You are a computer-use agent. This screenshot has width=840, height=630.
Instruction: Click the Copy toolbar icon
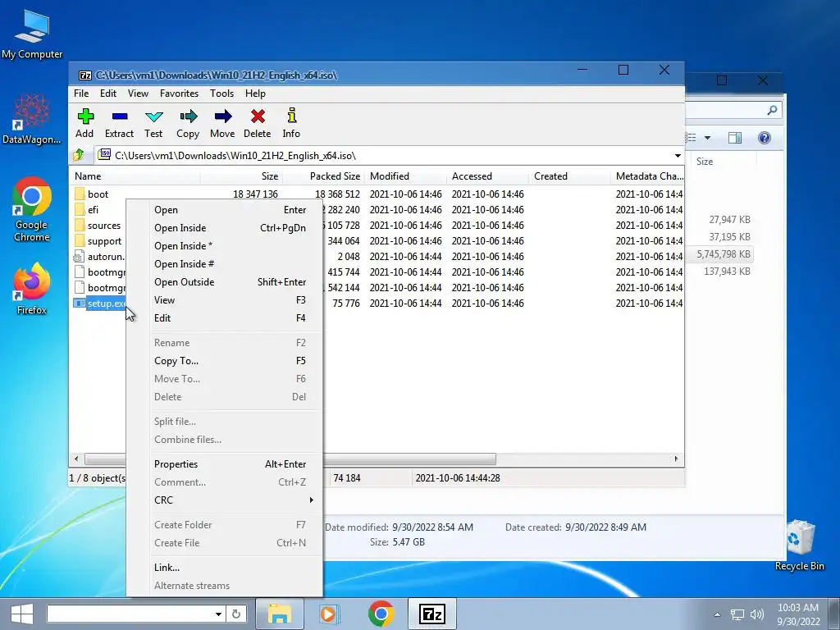click(x=188, y=116)
